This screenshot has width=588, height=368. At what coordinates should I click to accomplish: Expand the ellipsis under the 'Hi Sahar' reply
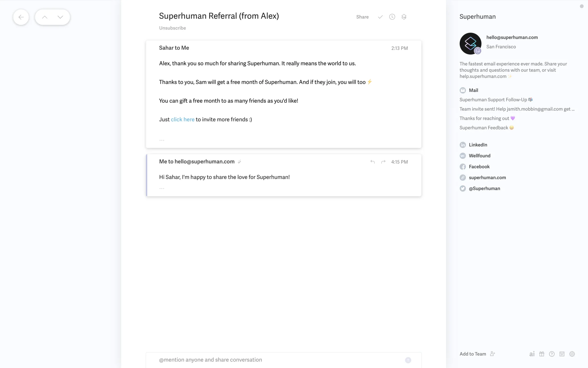162,188
